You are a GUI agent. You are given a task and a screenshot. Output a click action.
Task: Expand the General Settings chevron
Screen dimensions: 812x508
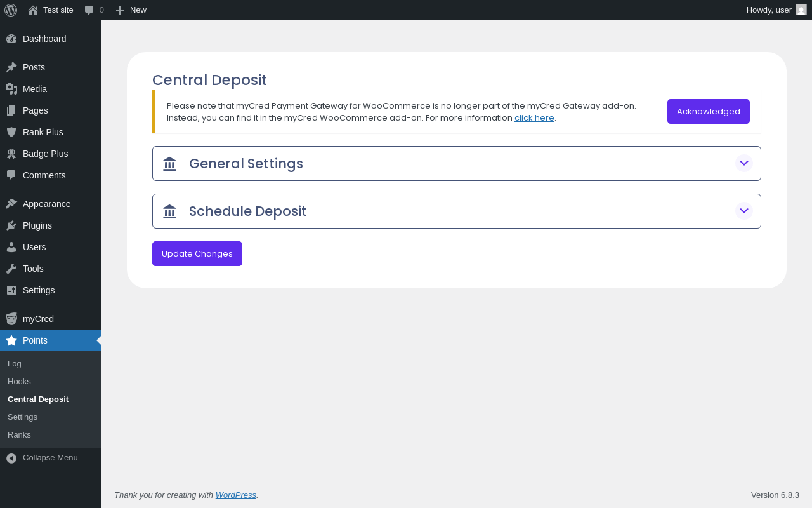743,163
